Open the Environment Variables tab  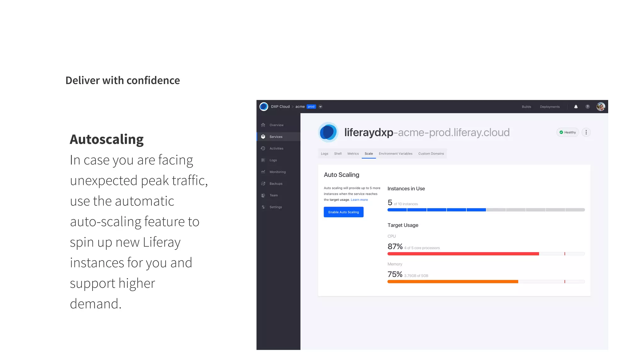396,154
